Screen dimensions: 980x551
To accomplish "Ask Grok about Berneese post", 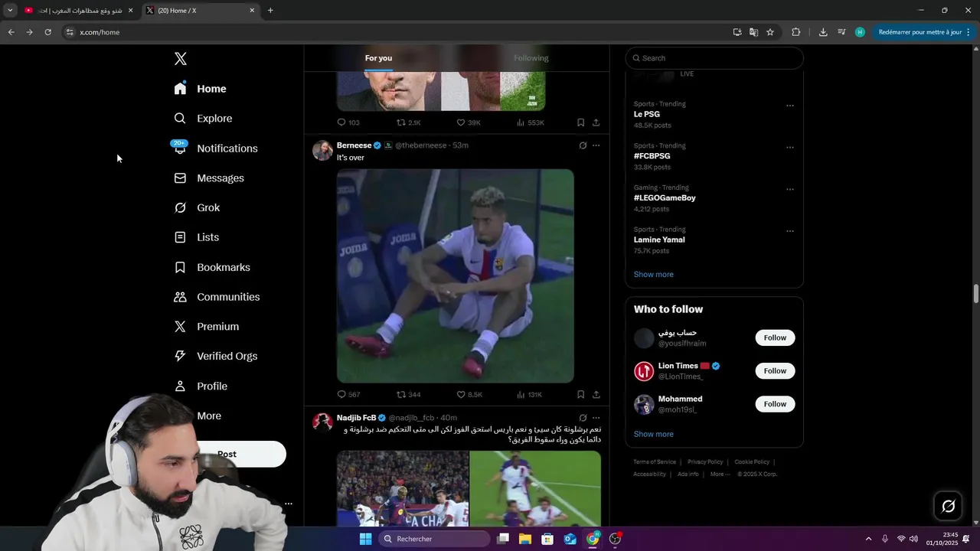I will pos(583,145).
